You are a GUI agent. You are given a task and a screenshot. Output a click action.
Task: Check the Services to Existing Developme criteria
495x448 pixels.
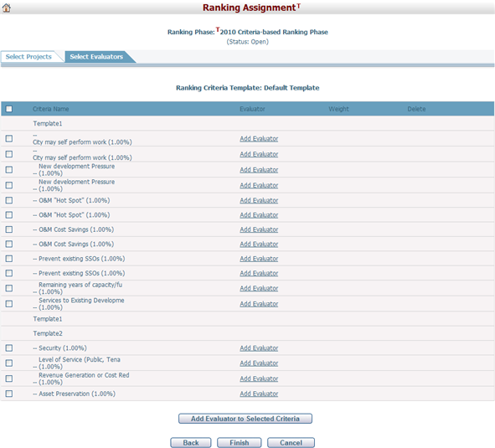click(9, 304)
